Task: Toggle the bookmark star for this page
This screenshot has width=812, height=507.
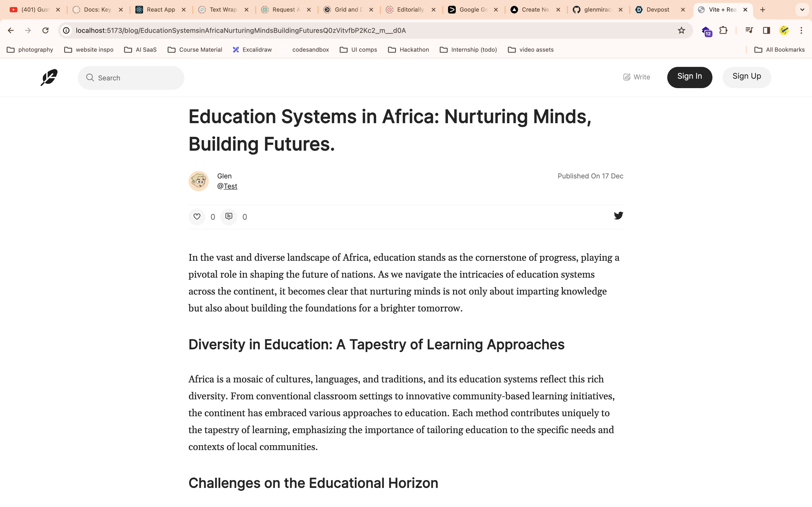Action: coord(681,30)
